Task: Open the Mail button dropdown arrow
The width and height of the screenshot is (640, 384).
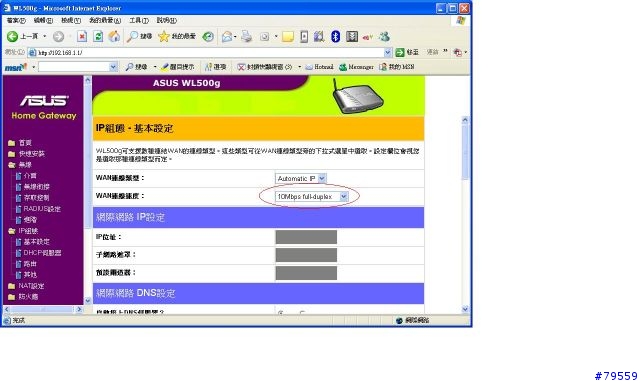Action: [236, 37]
